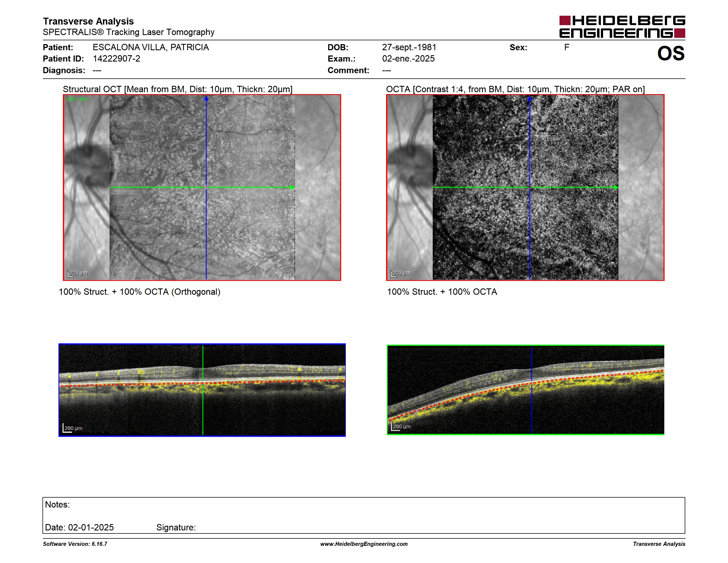Click the 'Date: 02-01-2025' entry
This screenshot has width=728, height=563.
pos(79,527)
